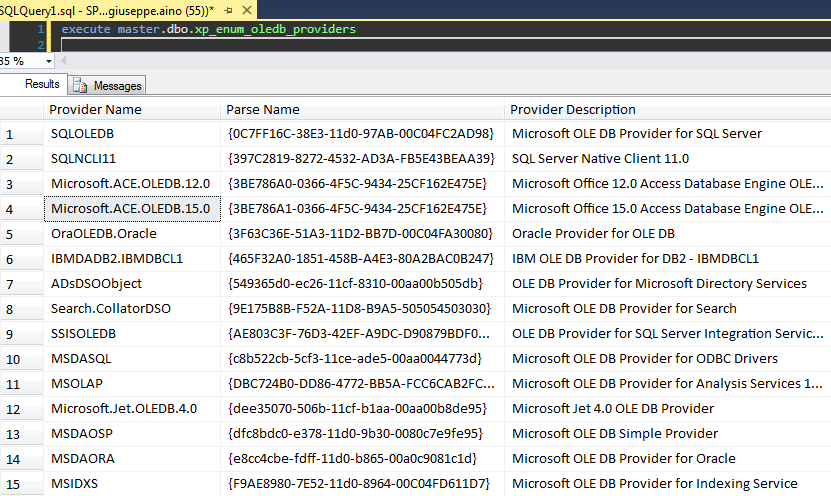Select row 1 via its row header
Image resolution: width=831 pixels, height=496 pixels.
(x=10, y=134)
